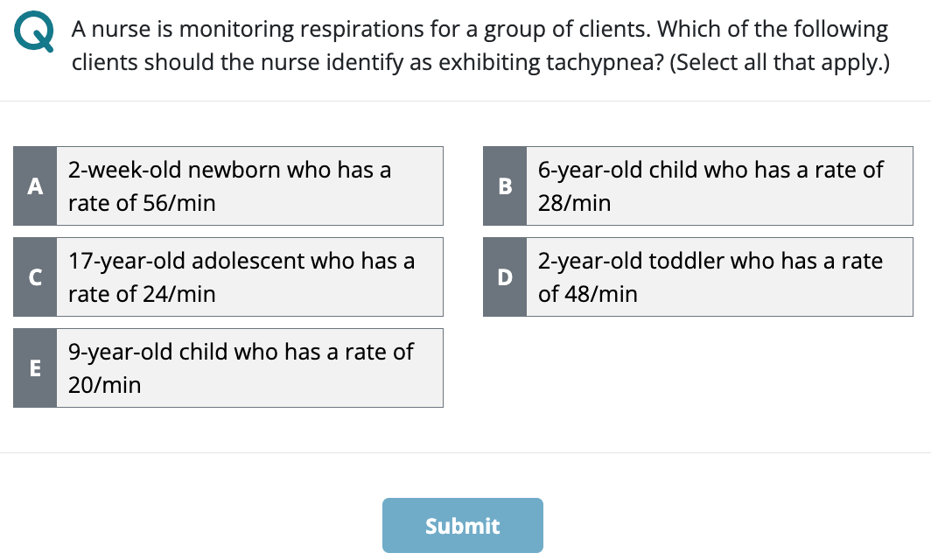Select the letter D option badge
931x560 pixels.
tap(505, 276)
